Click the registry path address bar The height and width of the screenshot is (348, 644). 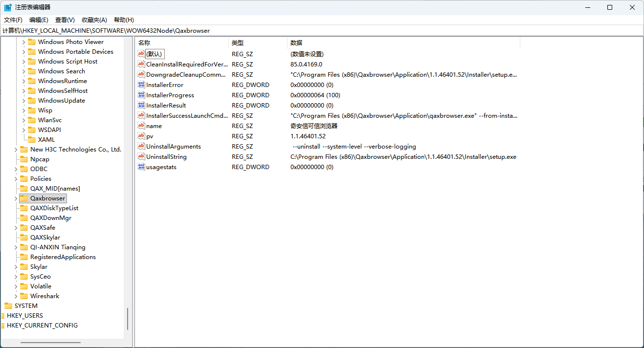pyautogui.click(x=322, y=30)
